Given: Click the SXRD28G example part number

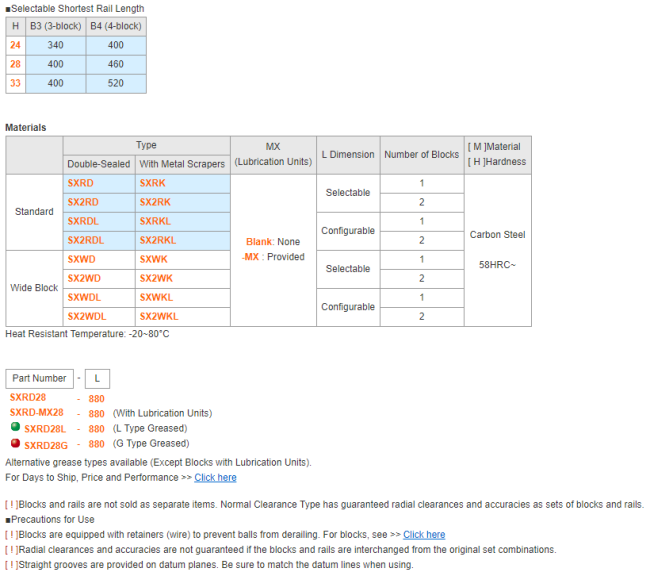Looking at the screenshot, I should point(44,444).
